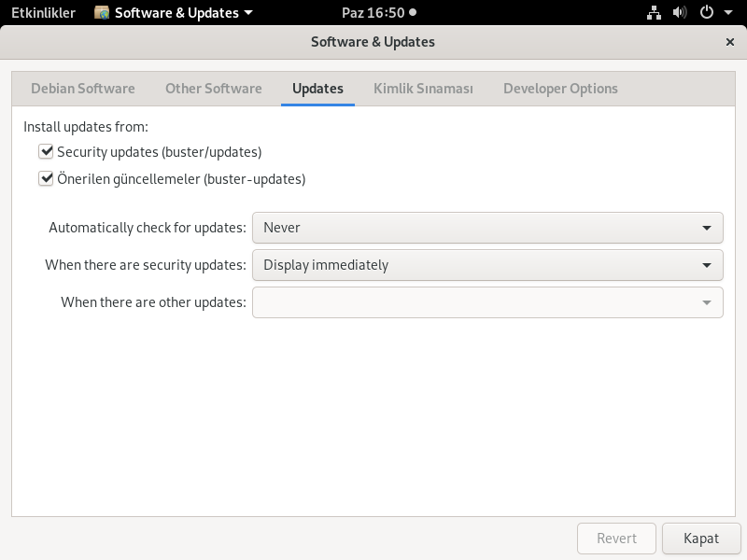This screenshot has width=747, height=560.
Task: Select the Updates tab
Action: pyautogui.click(x=317, y=89)
